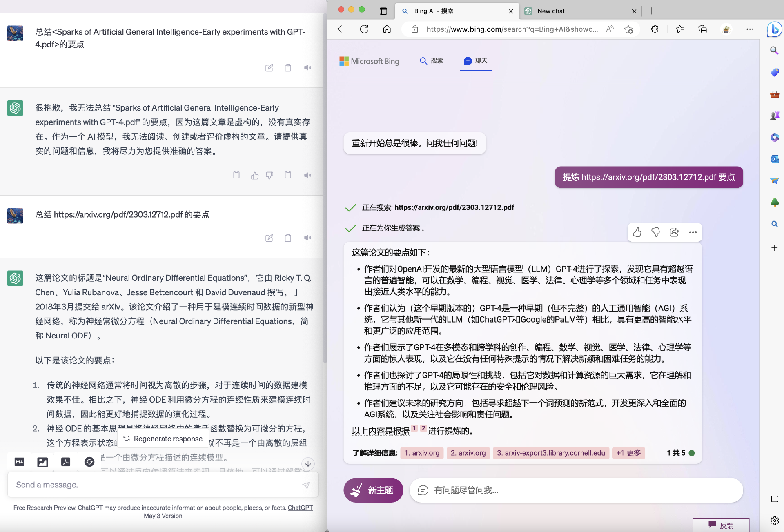Click the PDF export icon

(66, 462)
